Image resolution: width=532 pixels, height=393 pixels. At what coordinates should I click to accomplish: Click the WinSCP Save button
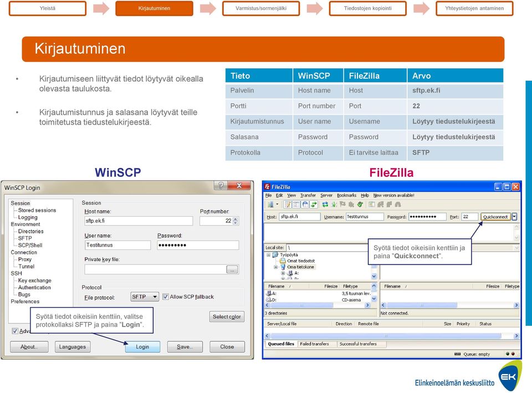click(185, 347)
